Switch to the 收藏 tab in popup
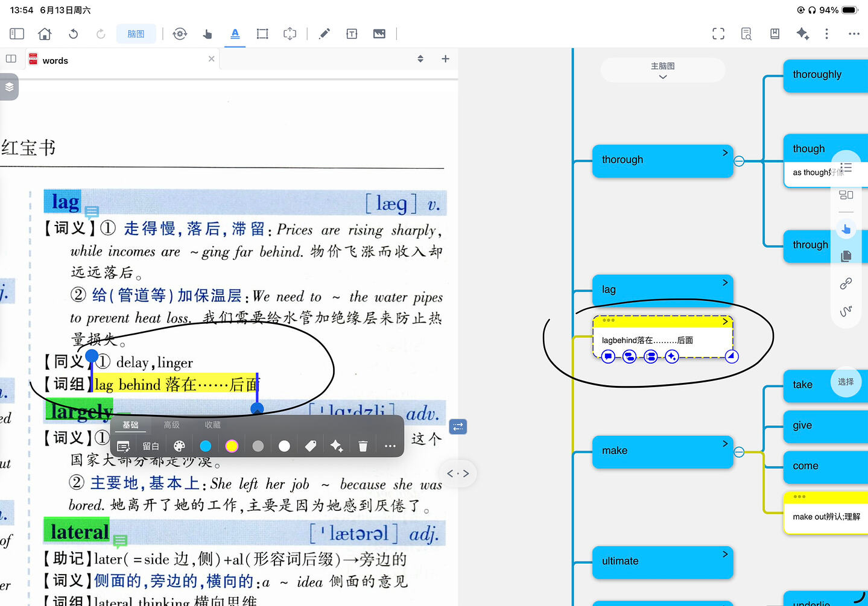 [x=212, y=425]
